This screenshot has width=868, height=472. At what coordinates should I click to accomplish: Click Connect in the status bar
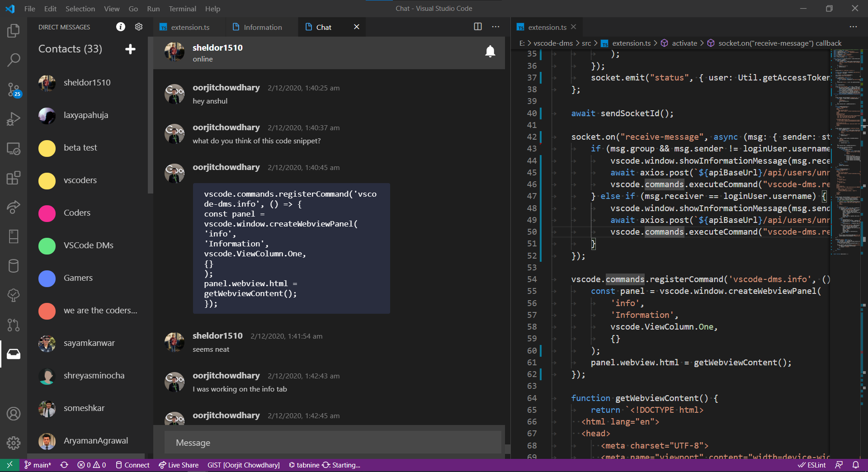pos(132,465)
